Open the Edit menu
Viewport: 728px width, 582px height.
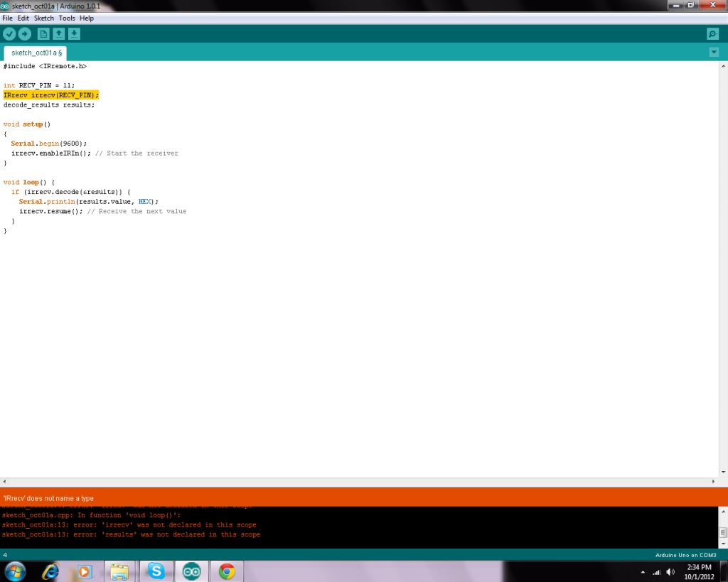click(23, 18)
